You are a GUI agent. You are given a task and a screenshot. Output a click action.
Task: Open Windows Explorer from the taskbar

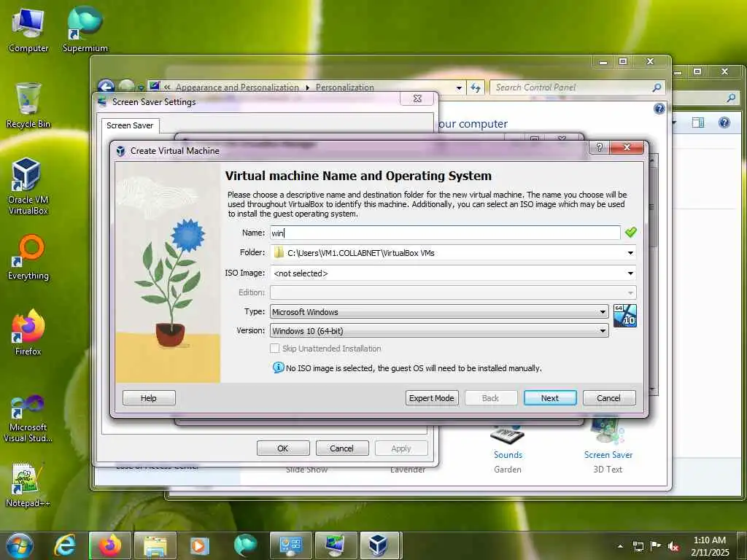click(155, 545)
